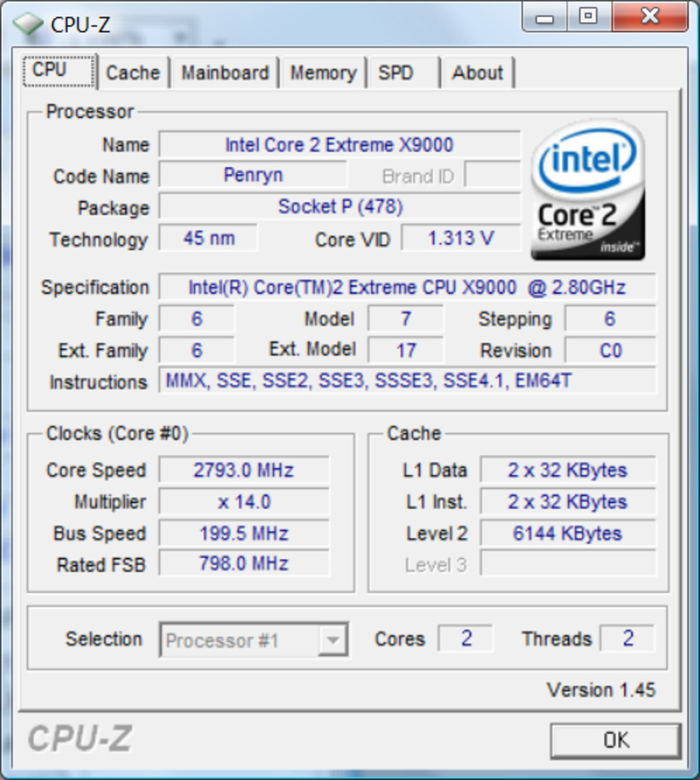Click the CPU-Z diamond icon in title bar
Screen dimensions: 700x780
pos(28,21)
